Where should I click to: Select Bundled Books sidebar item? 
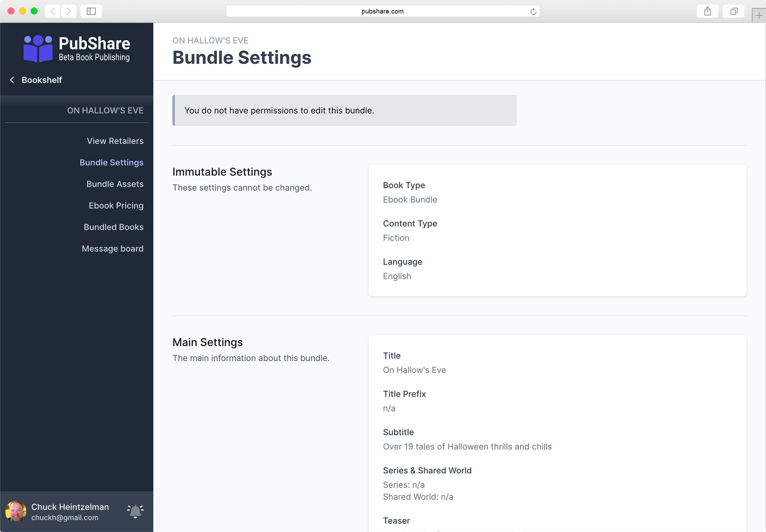point(113,227)
